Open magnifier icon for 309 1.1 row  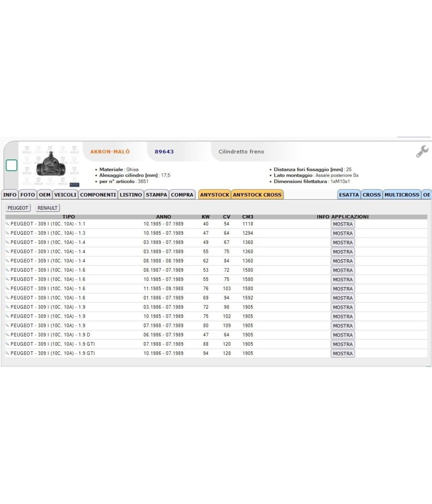point(7,223)
